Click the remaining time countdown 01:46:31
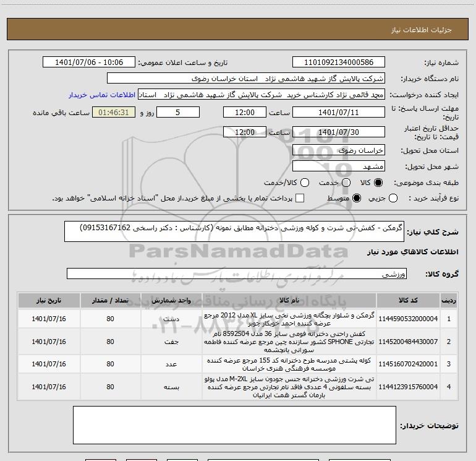This screenshot has width=476, height=461. 113,113
